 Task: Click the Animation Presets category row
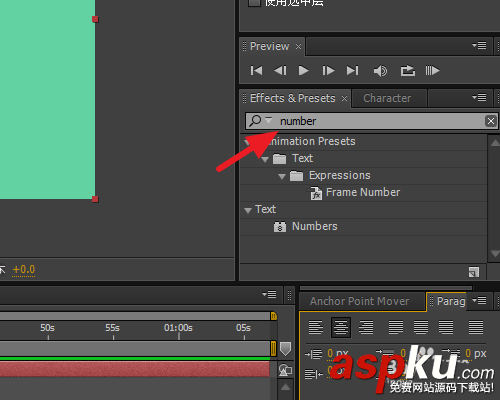click(x=363, y=142)
